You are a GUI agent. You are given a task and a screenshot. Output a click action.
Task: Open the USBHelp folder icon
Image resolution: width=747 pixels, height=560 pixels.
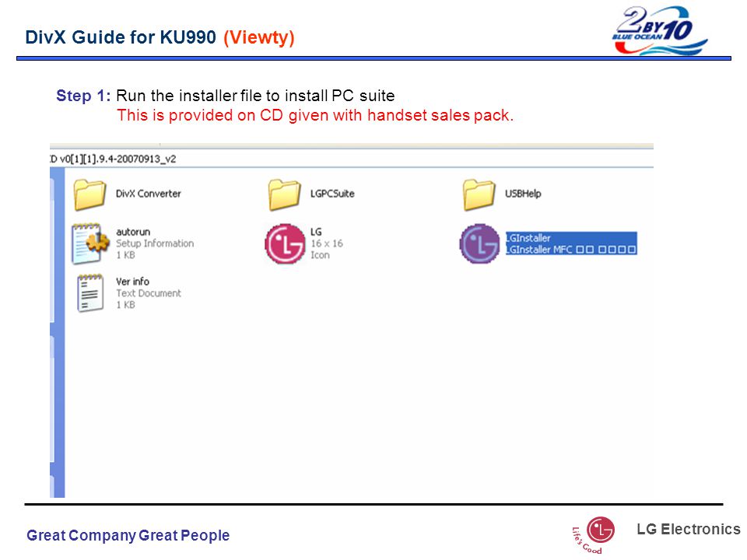479,194
